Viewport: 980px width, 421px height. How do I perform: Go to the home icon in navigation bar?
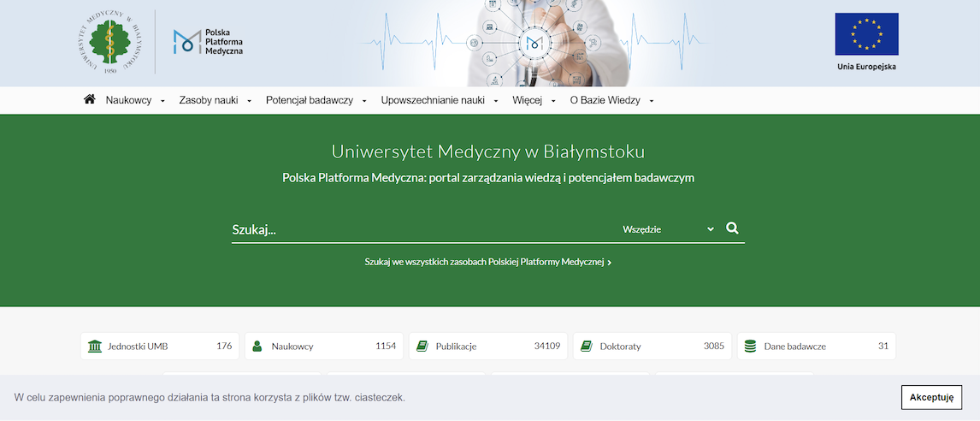pos(90,99)
